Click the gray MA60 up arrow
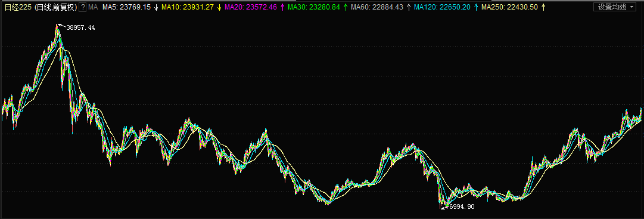This screenshot has width=644, height=219. coord(409,7)
